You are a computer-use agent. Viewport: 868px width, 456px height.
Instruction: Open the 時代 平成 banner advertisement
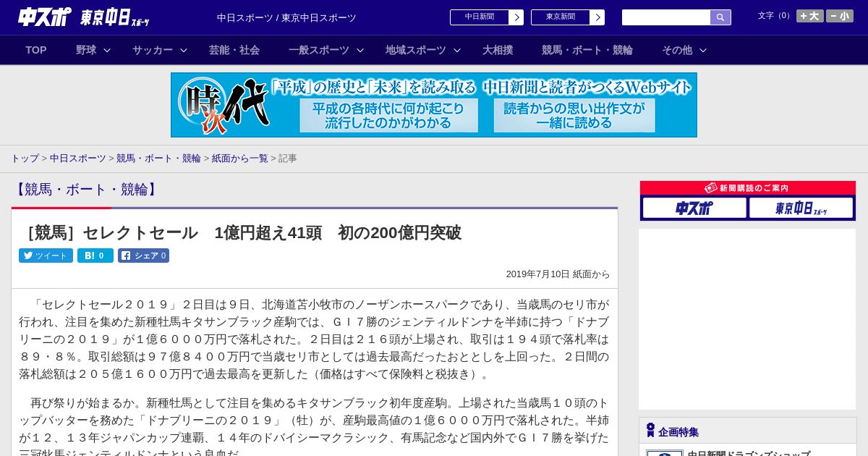pos(434,105)
